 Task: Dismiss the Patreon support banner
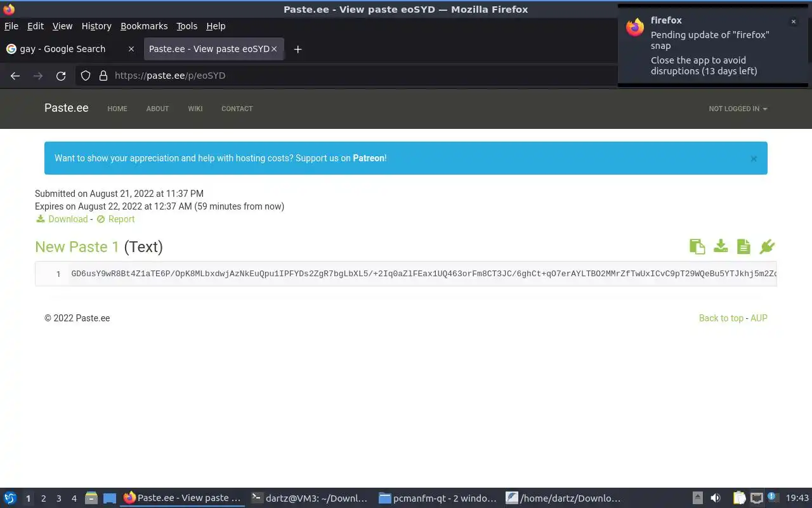(754, 159)
